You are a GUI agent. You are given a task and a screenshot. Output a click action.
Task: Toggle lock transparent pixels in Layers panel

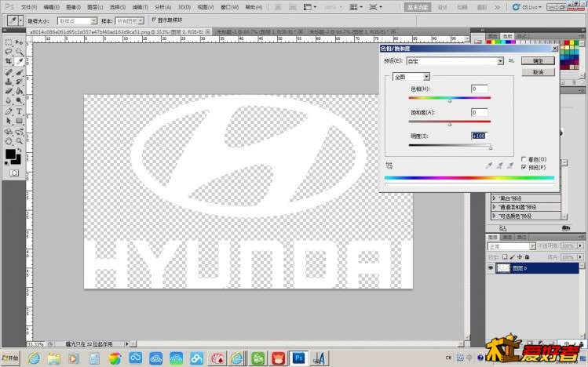click(505, 257)
